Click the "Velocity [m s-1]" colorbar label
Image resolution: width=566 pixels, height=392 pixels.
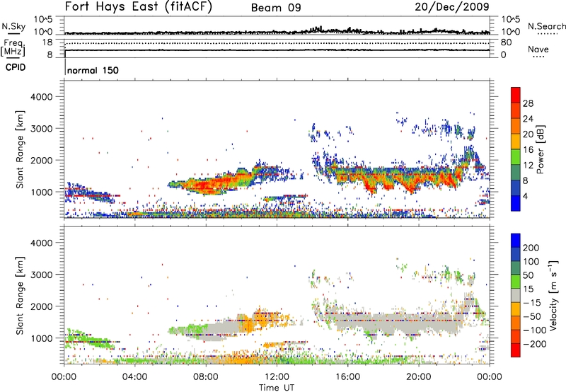pyautogui.click(x=553, y=296)
